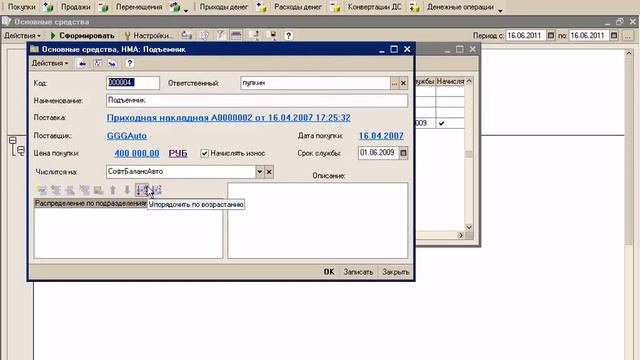Open the period selection ellipsis button

click(x=628, y=36)
